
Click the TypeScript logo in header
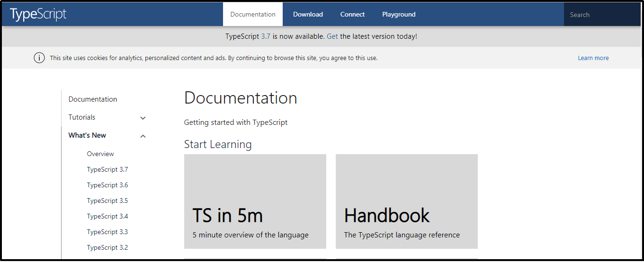[x=38, y=14]
